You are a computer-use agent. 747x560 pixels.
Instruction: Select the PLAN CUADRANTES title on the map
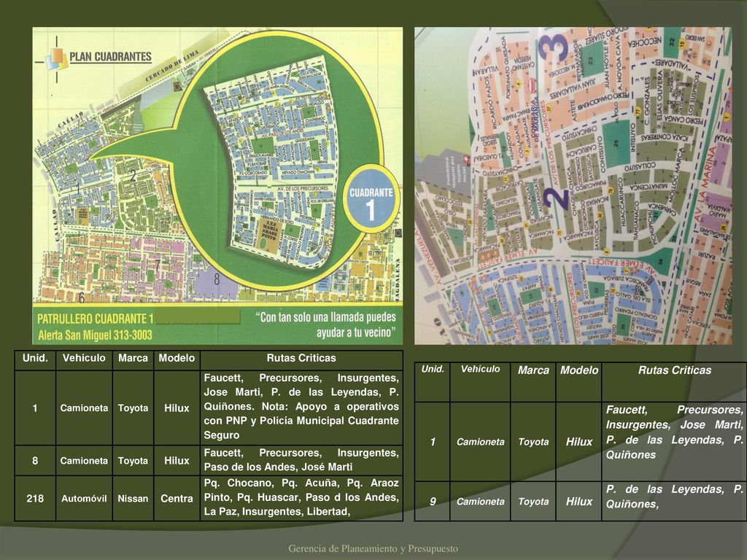click(x=111, y=57)
